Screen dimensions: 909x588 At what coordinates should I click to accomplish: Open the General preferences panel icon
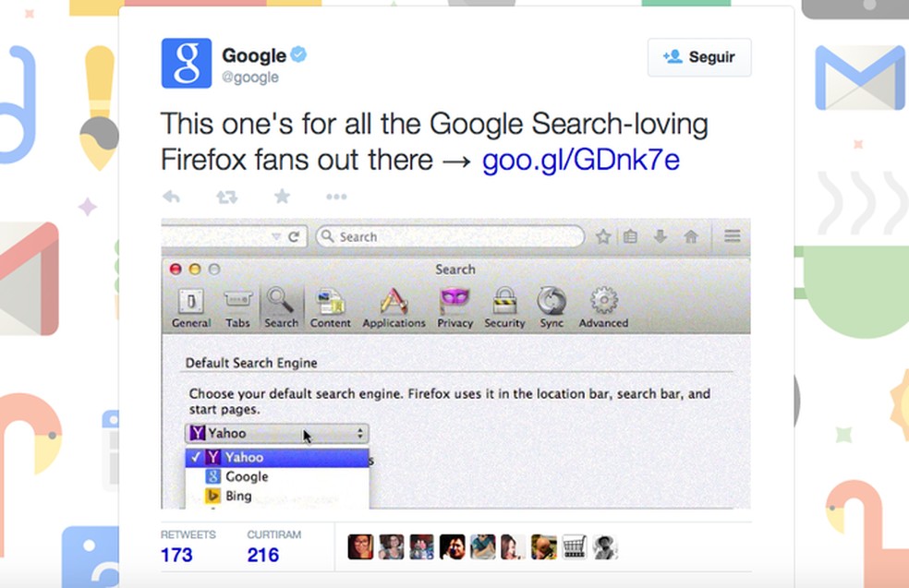[190, 305]
